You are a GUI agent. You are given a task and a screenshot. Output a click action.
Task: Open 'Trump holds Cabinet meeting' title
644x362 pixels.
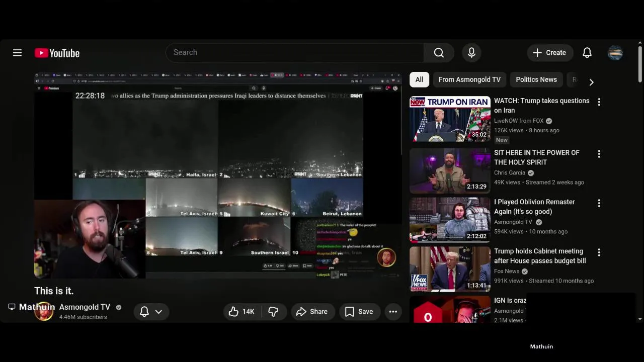[540, 256]
